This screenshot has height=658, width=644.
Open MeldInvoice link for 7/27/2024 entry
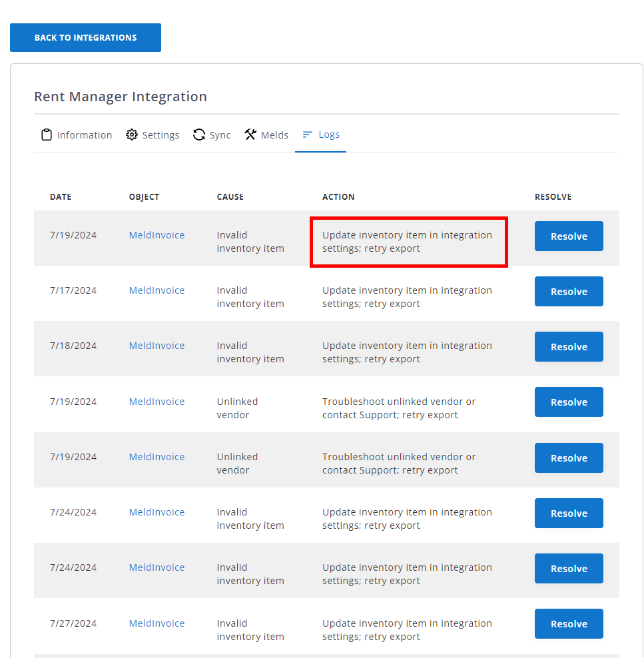(157, 623)
